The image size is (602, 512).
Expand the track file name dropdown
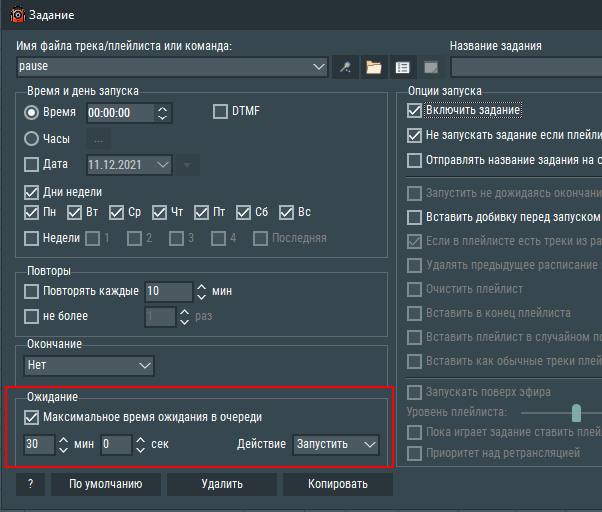[x=319, y=67]
